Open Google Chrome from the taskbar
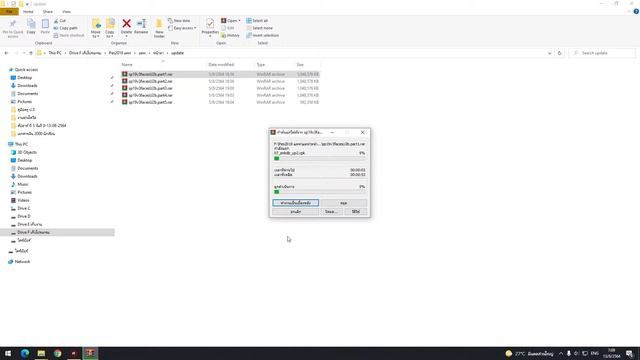This screenshot has height=360, width=640. [x=58, y=353]
